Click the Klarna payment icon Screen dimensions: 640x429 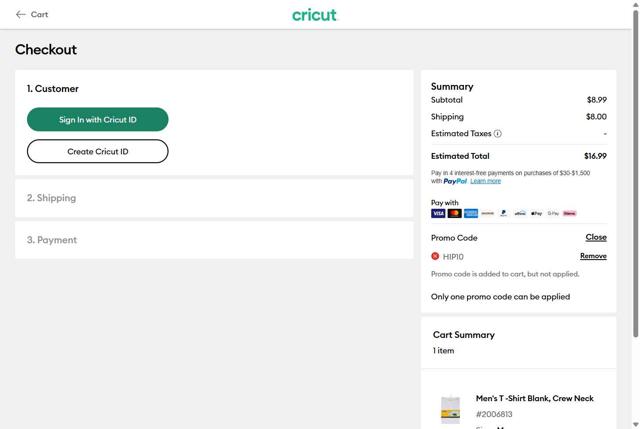click(570, 213)
